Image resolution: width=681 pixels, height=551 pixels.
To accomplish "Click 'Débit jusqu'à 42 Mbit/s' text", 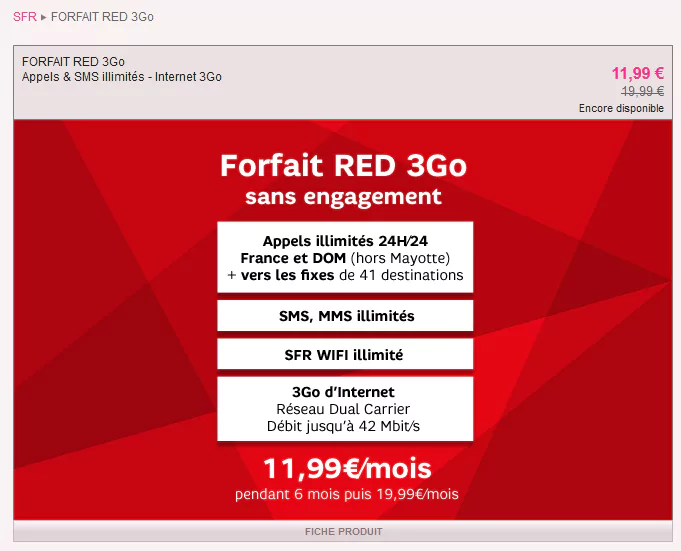I will tap(343, 426).
